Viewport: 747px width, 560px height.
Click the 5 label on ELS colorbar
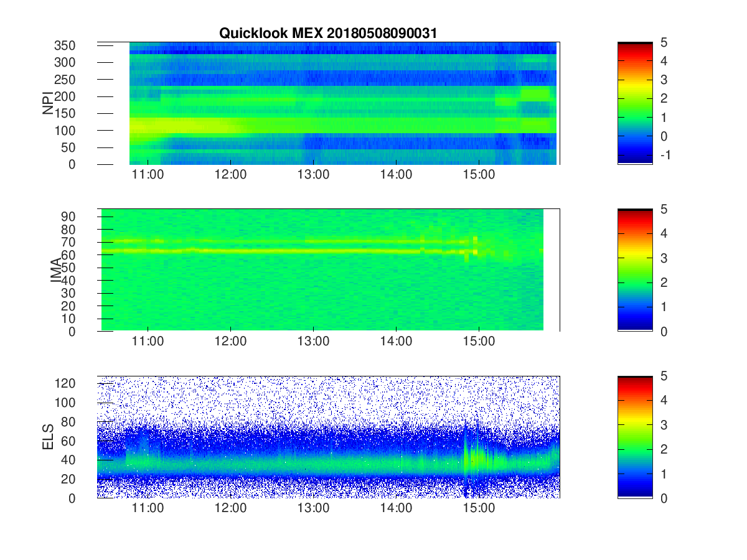(x=664, y=376)
